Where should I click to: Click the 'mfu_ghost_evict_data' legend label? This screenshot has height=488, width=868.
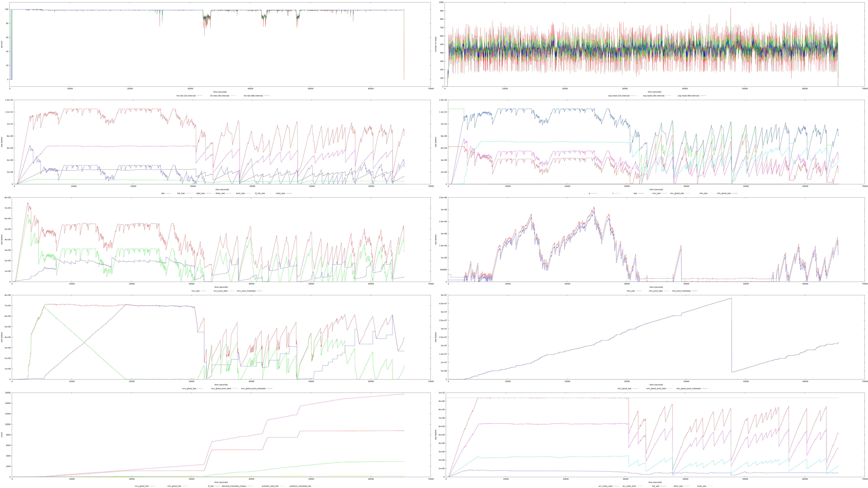(656, 389)
